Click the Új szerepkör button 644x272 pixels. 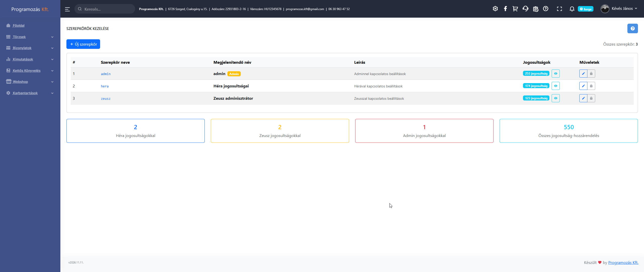pos(83,44)
